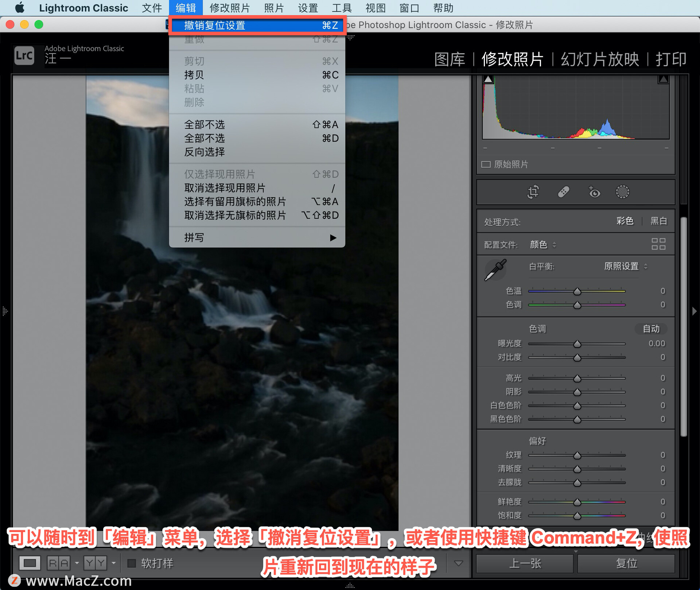Toggle highlight clipping triangle in histogram
This screenshot has height=590, width=700.
point(663,79)
